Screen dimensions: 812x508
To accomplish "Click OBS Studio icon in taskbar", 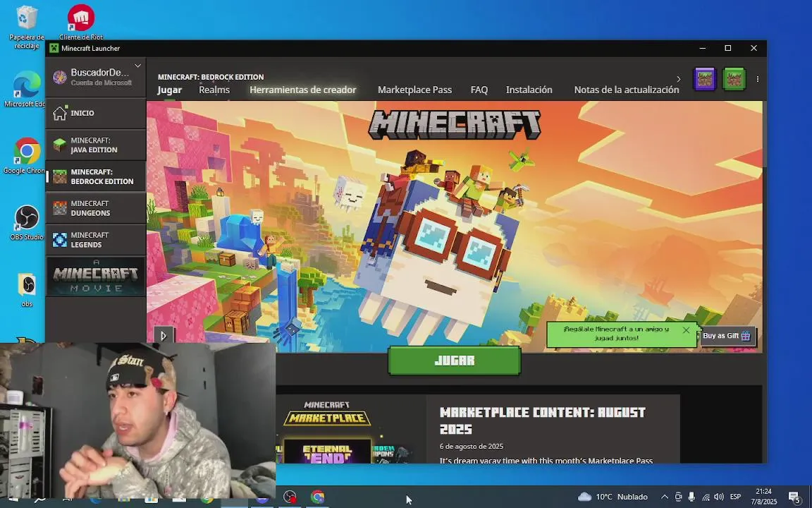I will (290, 497).
